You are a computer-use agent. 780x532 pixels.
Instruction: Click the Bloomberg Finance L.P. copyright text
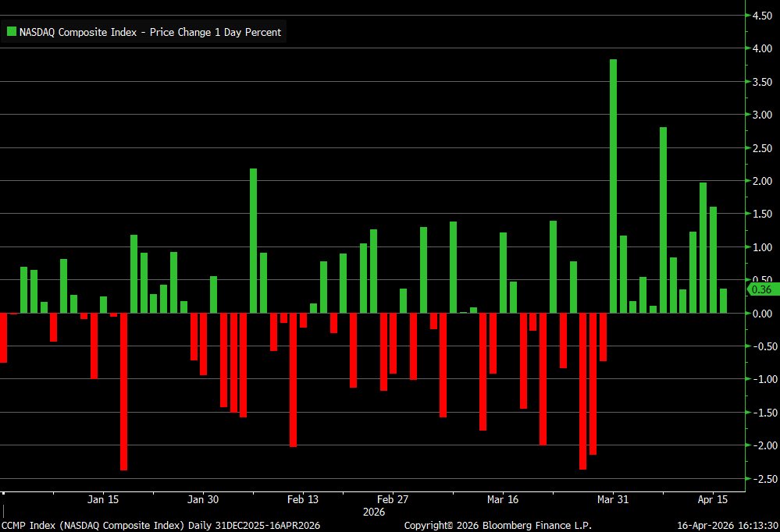tap(498, 525)
